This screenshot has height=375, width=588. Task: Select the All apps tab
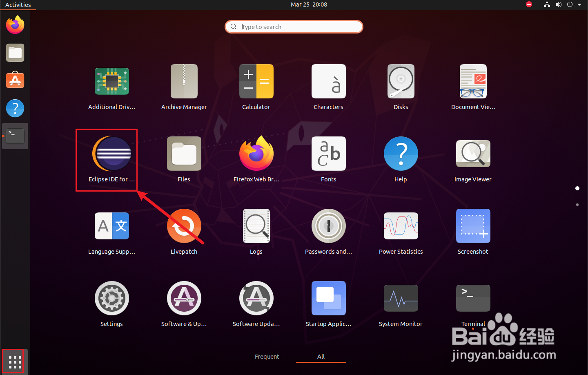click(321, 357)
